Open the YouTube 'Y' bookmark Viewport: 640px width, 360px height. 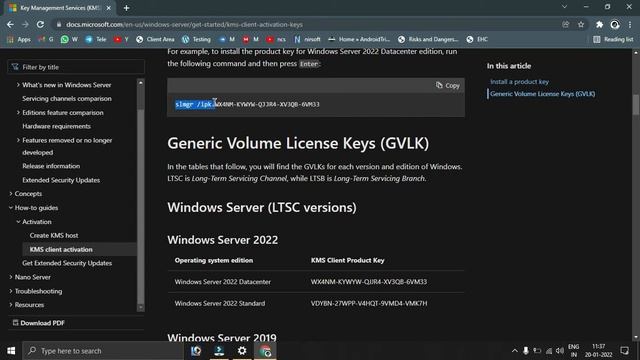(x=121, y=39)
